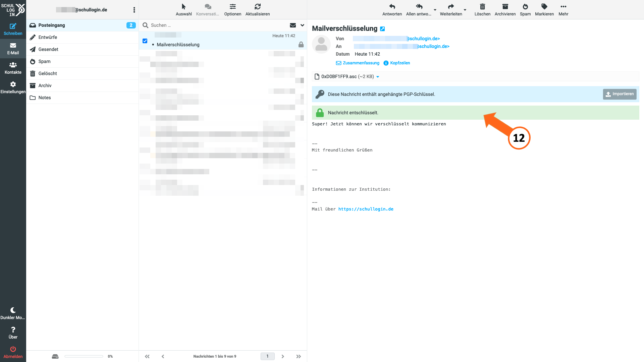Toggle Dunkler Modus moon icon
Screen dimensions: 644x362
(x=13, y=313)
